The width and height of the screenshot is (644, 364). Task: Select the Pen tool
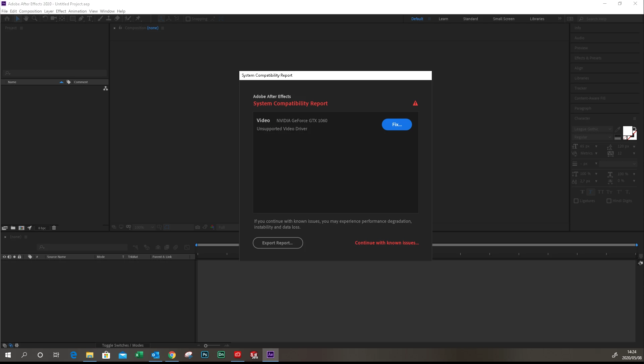(81, 18)
